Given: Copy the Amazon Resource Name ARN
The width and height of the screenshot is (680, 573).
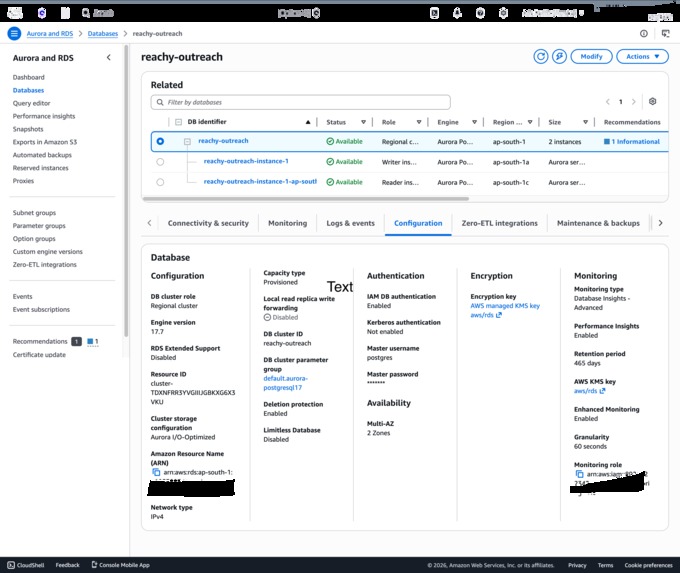Looking at the screenshot, I should [x=156, y=472].
